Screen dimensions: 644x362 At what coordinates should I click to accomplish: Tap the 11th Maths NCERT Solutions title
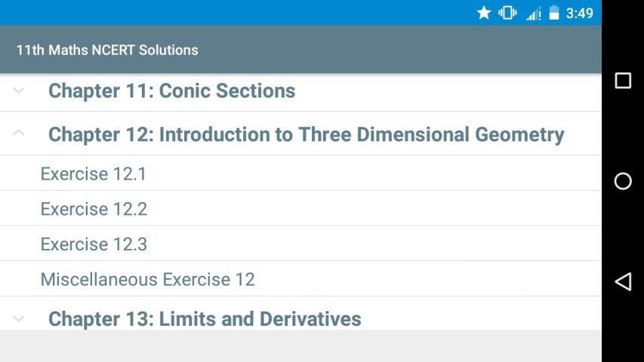tap(107, 50)
